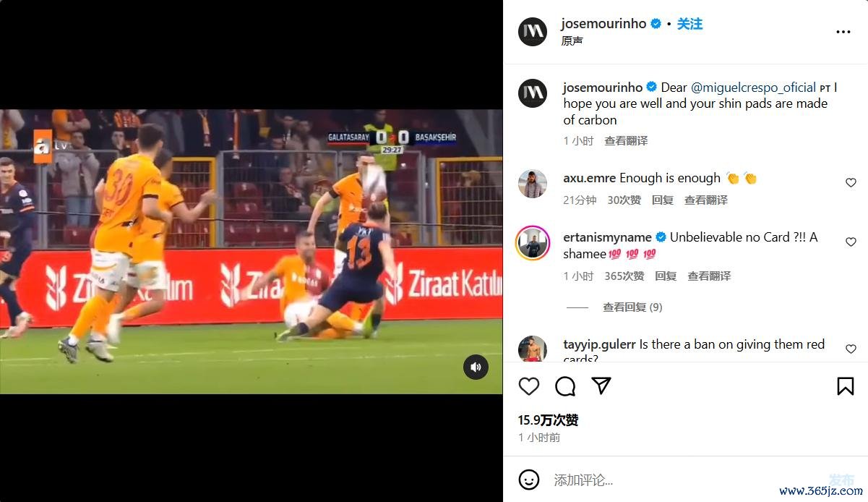This screenshot has width=868, height=502.
Task: View the 15.9万次赞 likes list
Action: tap(548, 420)
